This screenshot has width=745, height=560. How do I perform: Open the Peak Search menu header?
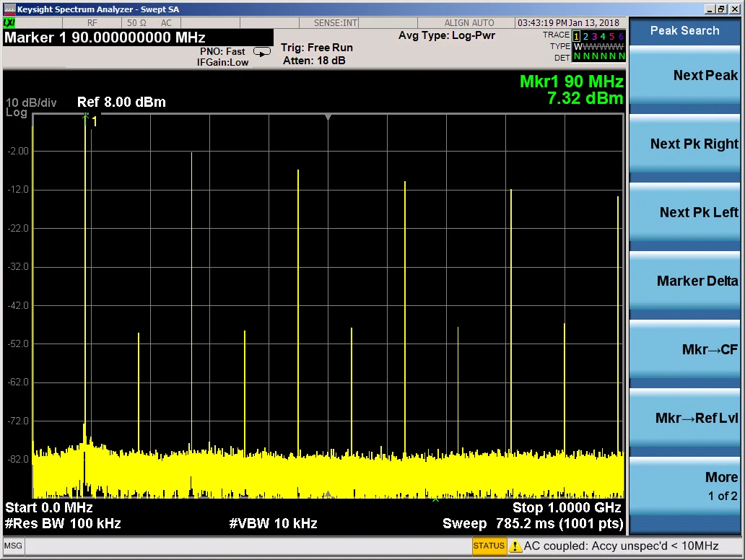point(684,31)
